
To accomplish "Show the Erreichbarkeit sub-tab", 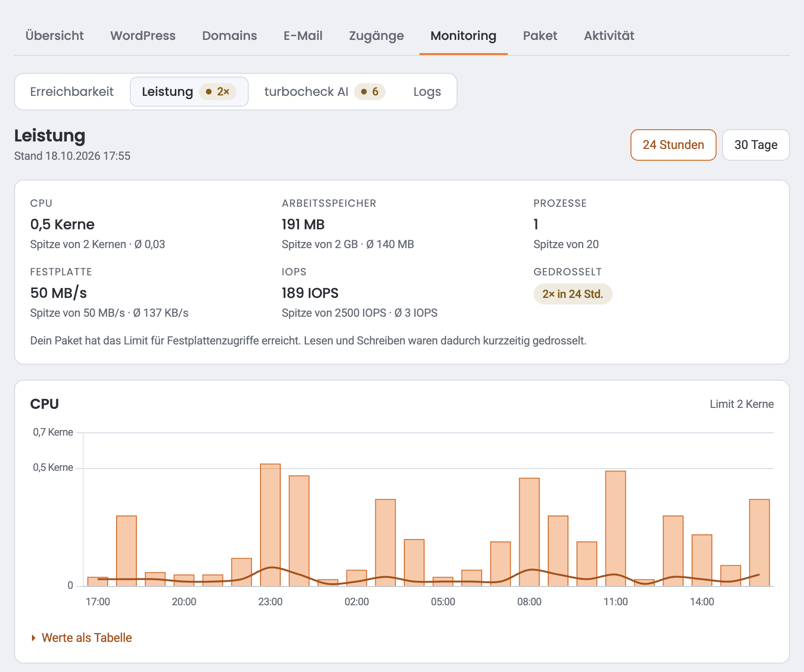I will click(x=72, y=92).
